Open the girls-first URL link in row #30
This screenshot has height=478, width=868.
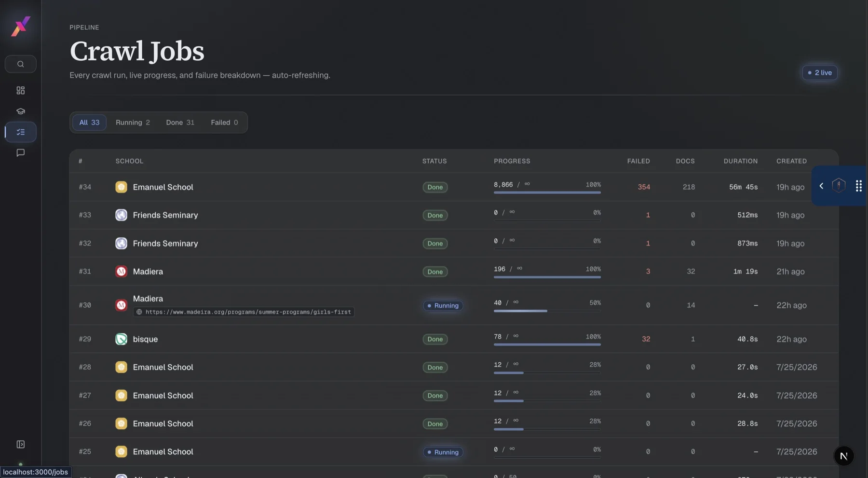click(244, 312)
